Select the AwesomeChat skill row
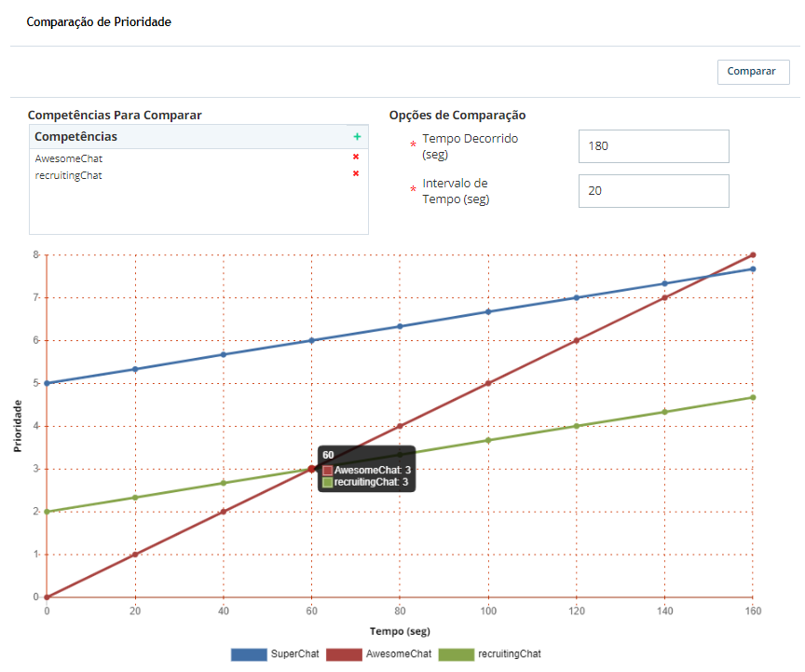 click(x=198, y=158)
